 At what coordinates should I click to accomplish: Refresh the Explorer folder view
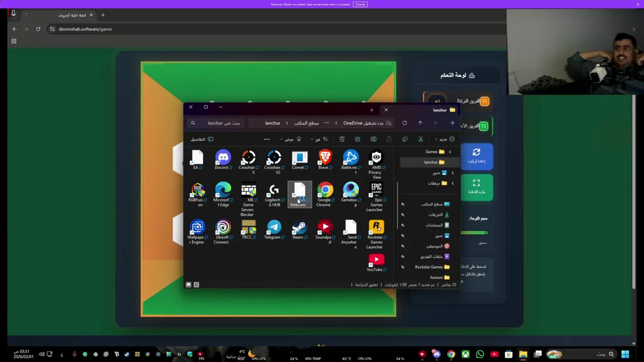tap(405, 123)
